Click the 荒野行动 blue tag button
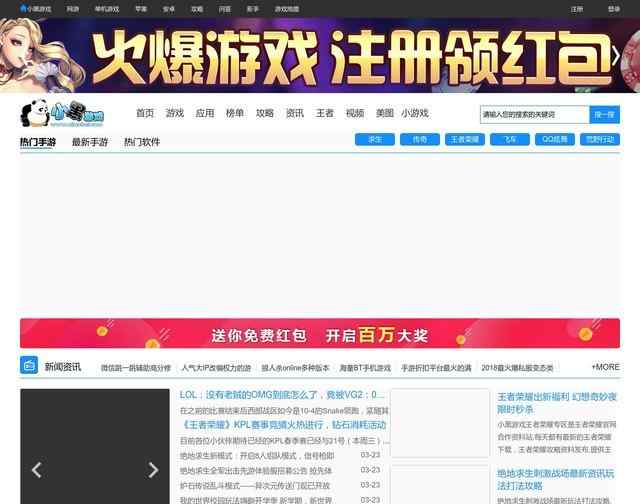The height and width of the screenshot is (504, 640). click(x=600, y=140)
